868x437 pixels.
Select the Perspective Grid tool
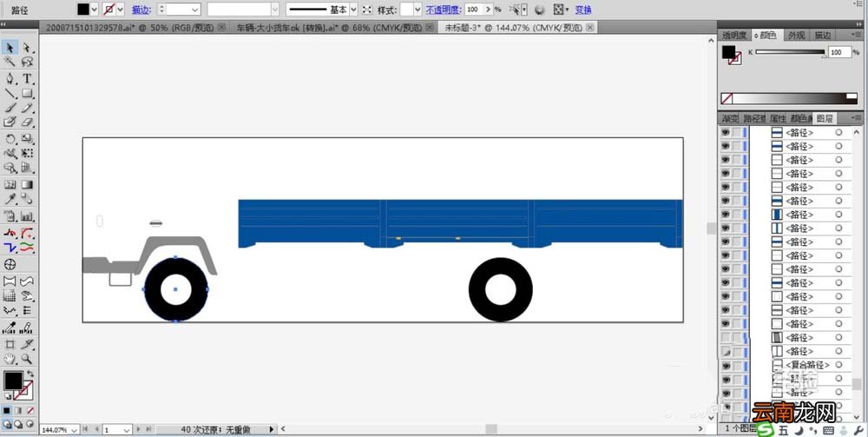(x=27, y=168)
